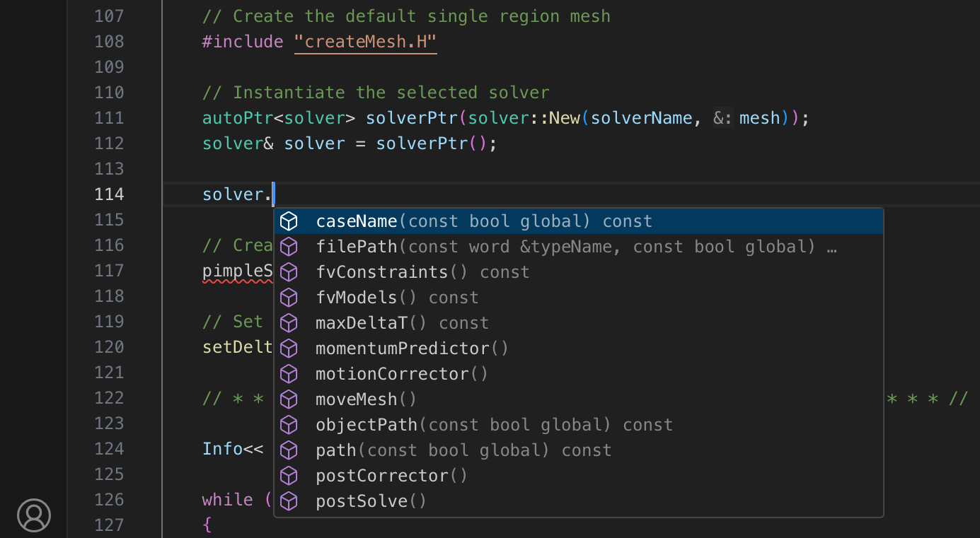Click the cube icon beside momentumPredictor
Image resolution: width=980 pixels, height=538 pixels.
289,348
